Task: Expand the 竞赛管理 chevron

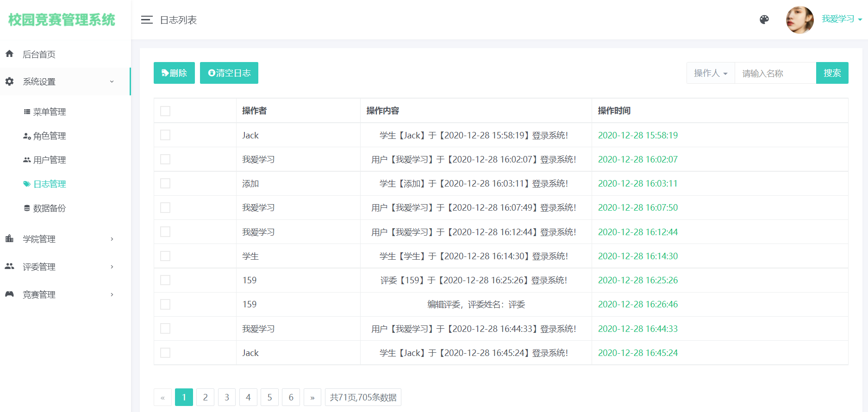Action: [112, 294]
